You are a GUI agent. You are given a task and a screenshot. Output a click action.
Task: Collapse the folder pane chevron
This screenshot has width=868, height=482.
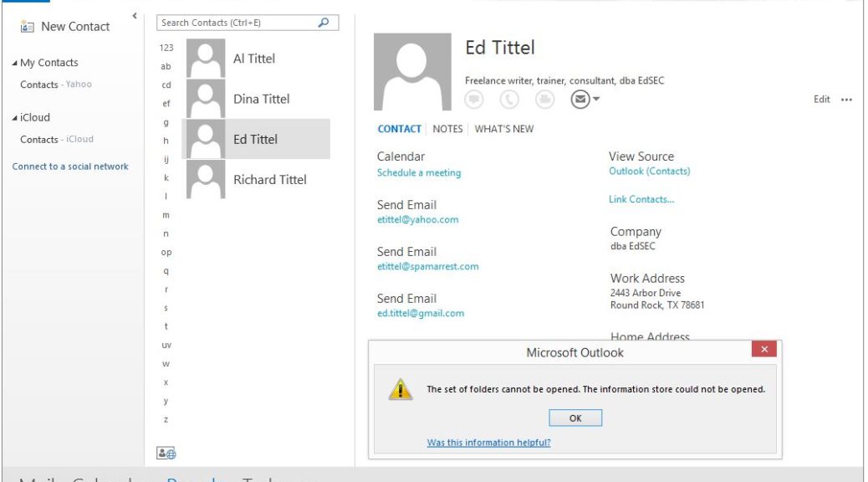tap(135, 16)
